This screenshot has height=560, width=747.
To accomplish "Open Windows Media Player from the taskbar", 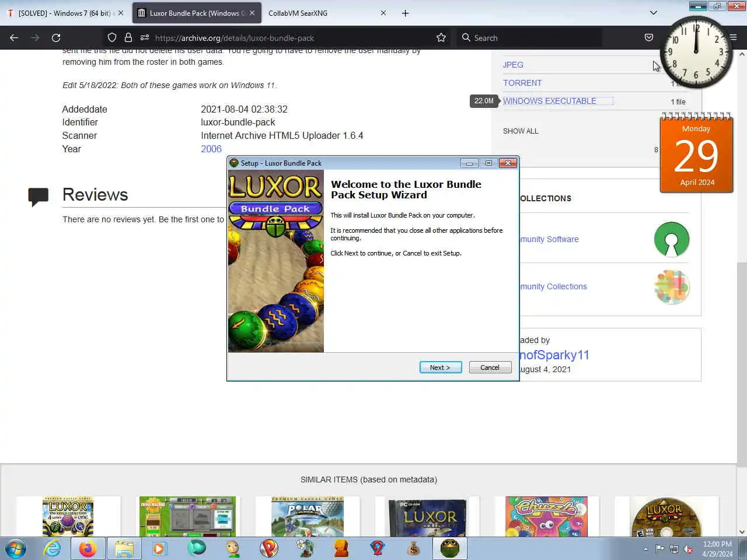I will click(159, 548).
